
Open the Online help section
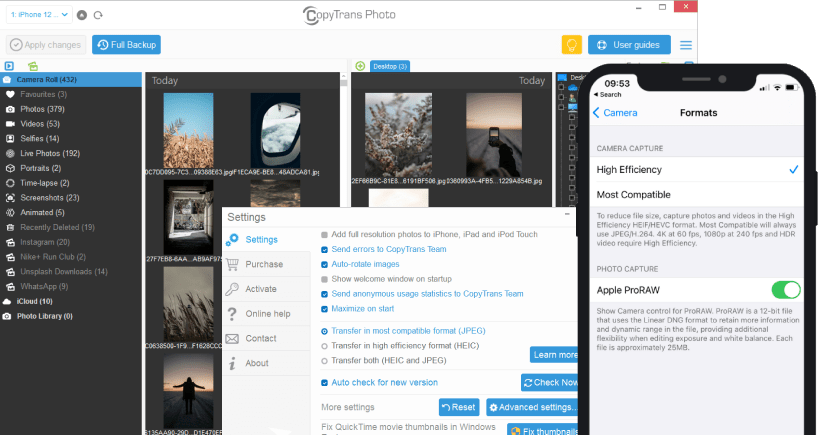pyautogui.click(x=267, y=313)
